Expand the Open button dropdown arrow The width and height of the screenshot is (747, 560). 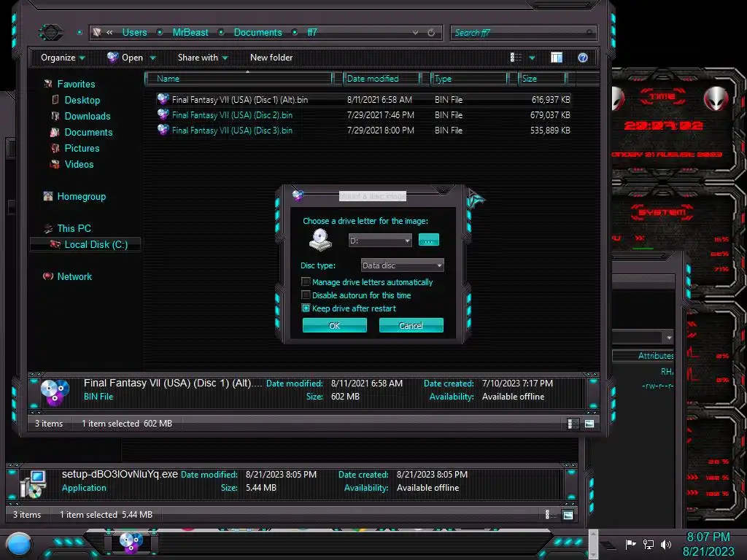coord(153,58)
